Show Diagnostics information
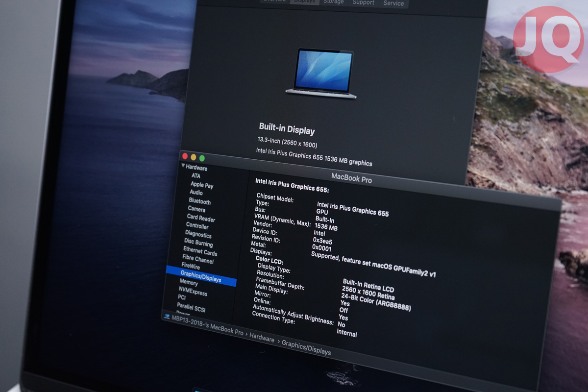Screen dimensions: 588x392 pyautogui.click(x=198, y=235)
